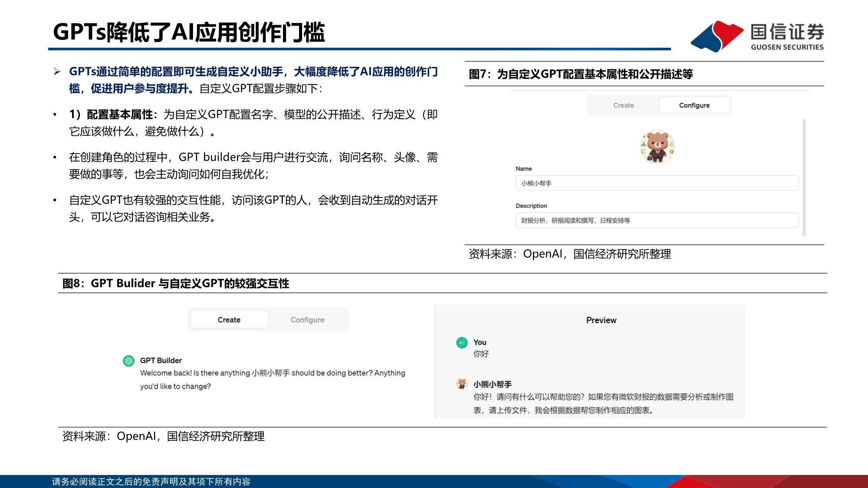Click the 'Welcome back!' builder message
This screenshot has width=868, height=488.
click(x=273, y=380)
